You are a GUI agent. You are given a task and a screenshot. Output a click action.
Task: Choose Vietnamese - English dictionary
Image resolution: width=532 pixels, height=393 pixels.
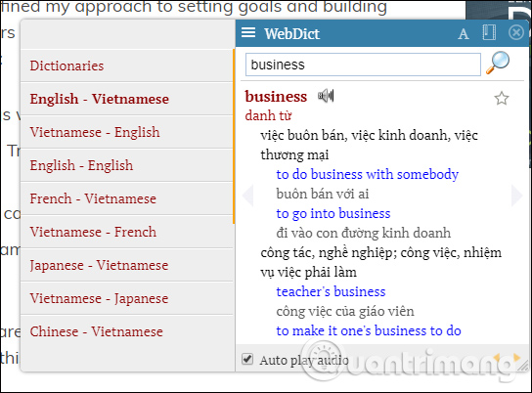click(127, 132)
